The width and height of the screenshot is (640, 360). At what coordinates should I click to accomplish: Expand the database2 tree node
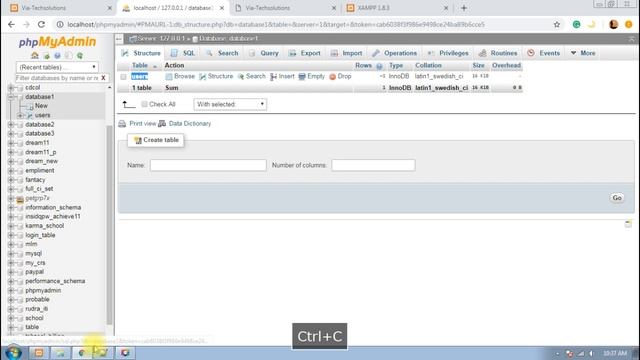[11, 124]
